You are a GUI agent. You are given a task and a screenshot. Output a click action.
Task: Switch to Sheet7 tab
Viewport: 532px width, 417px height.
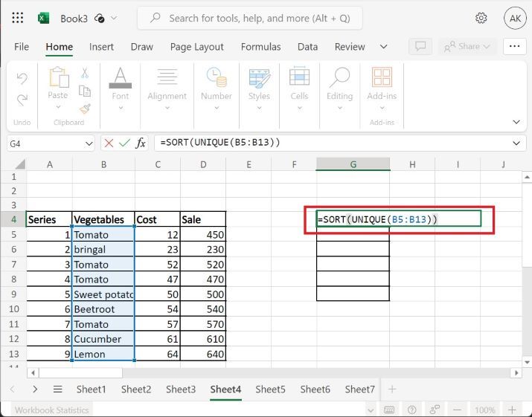click(359, 389)
